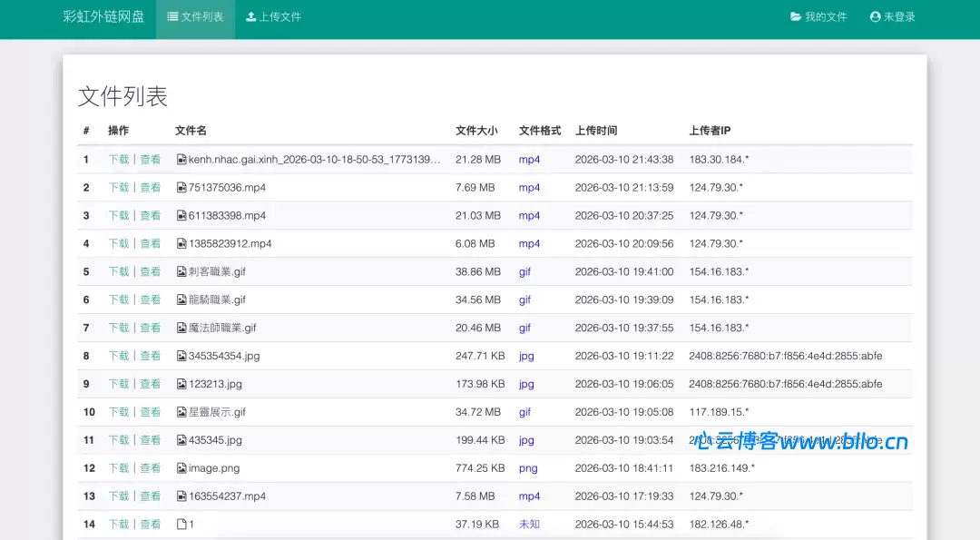980x540 pixels.
Task: Click the list icon beside 文件列表
Action: pyautogui.click(x=171, y=18)
